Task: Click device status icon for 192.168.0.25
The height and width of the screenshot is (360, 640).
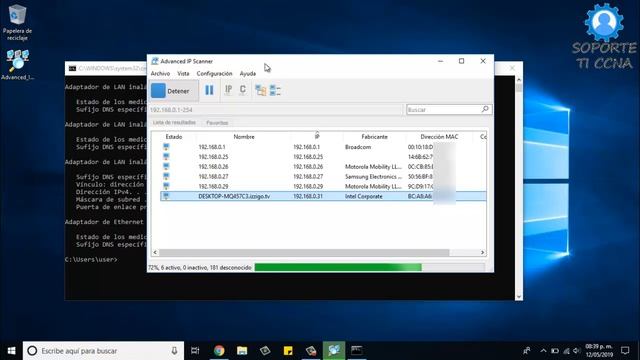Action: point(166,156)
